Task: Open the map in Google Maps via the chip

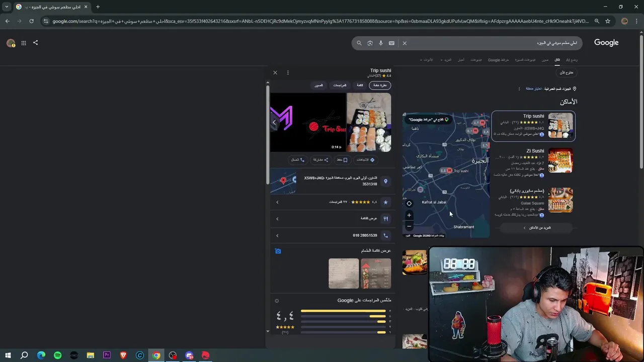Action: coord(428,120)
